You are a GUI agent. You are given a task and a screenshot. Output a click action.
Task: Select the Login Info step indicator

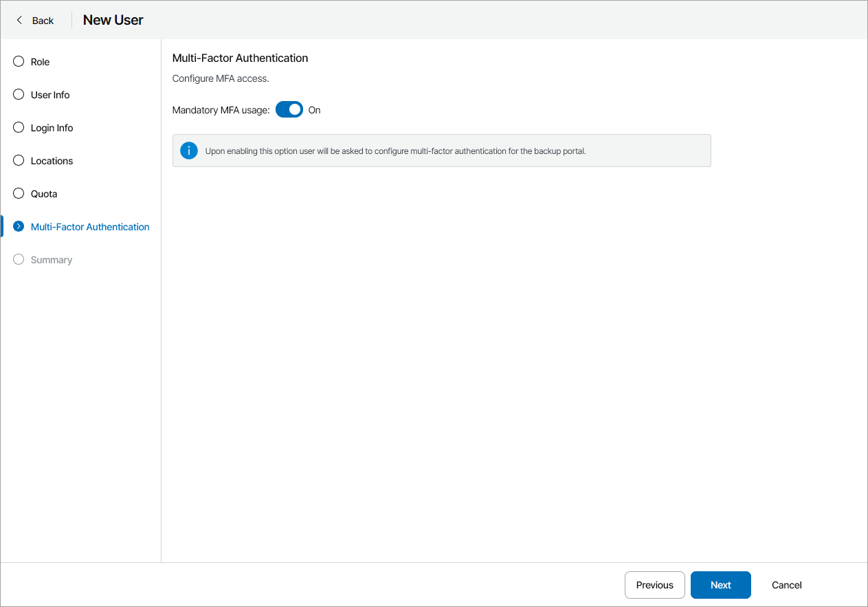[18, 127]
